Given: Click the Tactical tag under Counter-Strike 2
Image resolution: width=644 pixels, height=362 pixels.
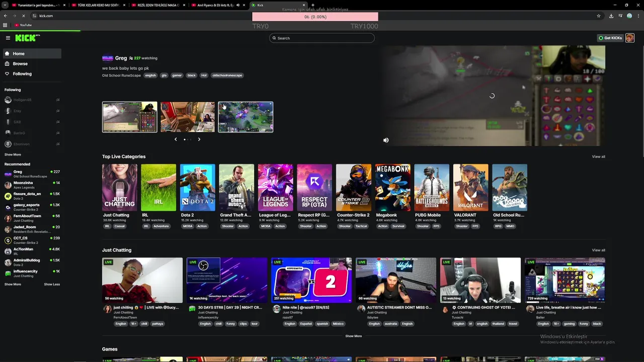Looking at the screenshot, I should click(361, 226).
